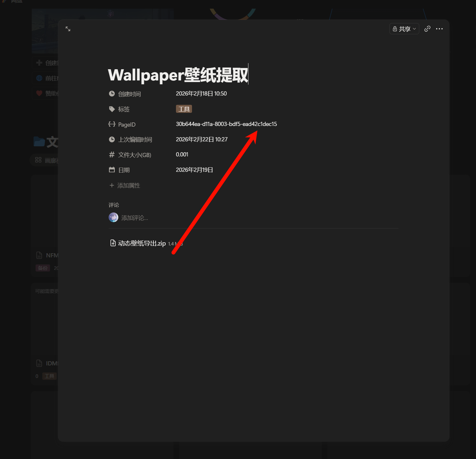
Task: Click the 文件大小(GB) hash icon
Action: pos(112,155)
